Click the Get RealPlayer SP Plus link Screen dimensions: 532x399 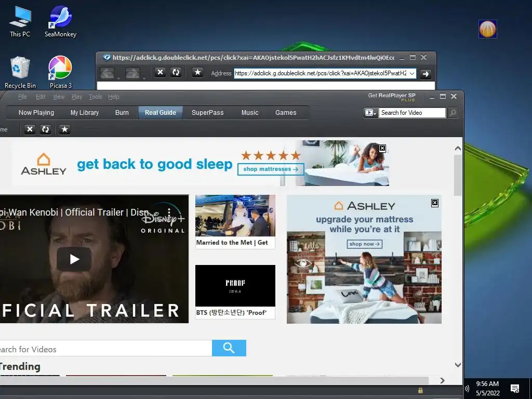pyautogui.click(x=392, y=97)
